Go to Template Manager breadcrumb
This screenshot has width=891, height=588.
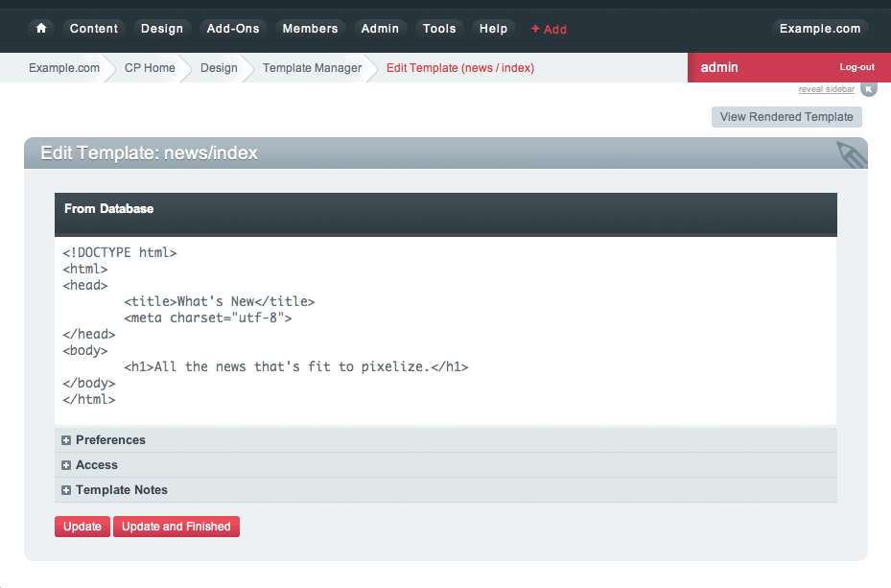tap(312, 68)
